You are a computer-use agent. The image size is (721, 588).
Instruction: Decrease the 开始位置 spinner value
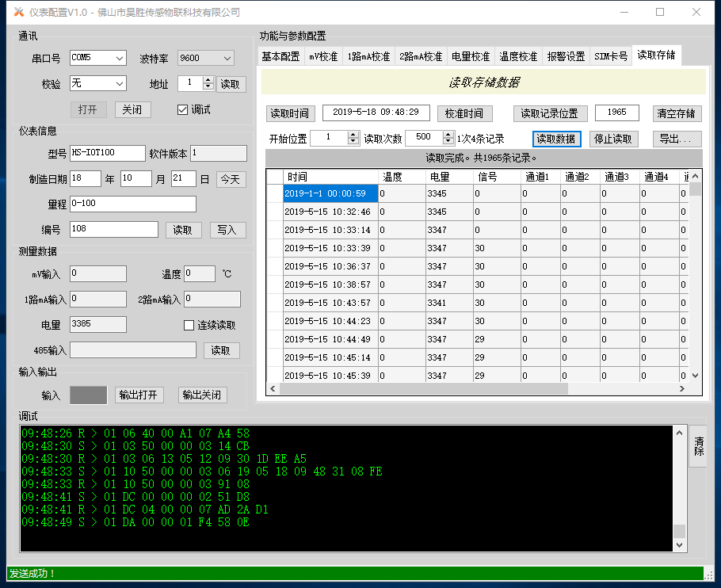[x=353, y=142]
